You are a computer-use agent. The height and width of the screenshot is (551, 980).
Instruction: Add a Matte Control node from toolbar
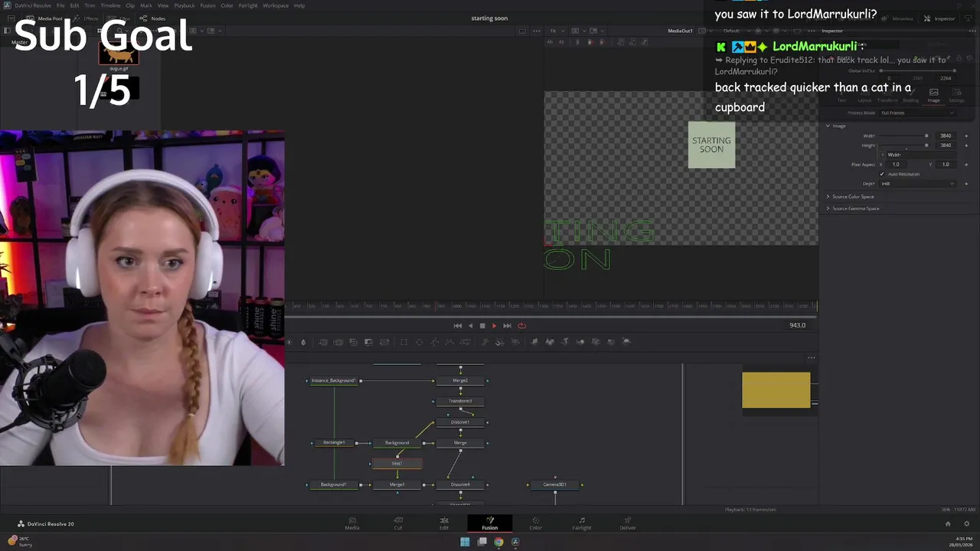point(354,342)
